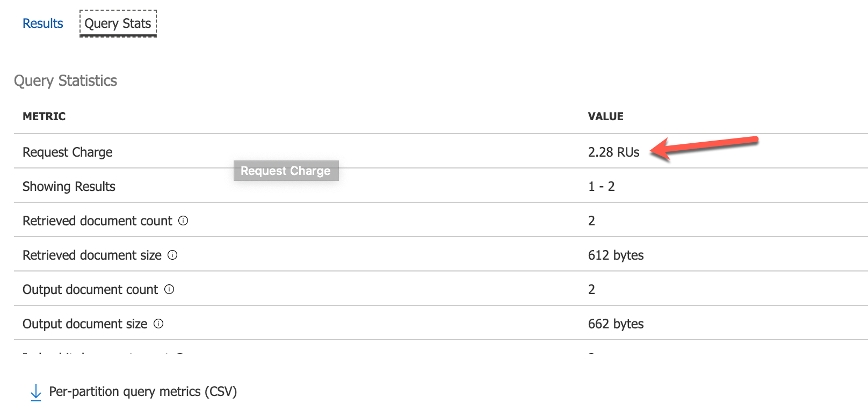
Task: Click the 662 bytes value
Action: pos(616,324)
